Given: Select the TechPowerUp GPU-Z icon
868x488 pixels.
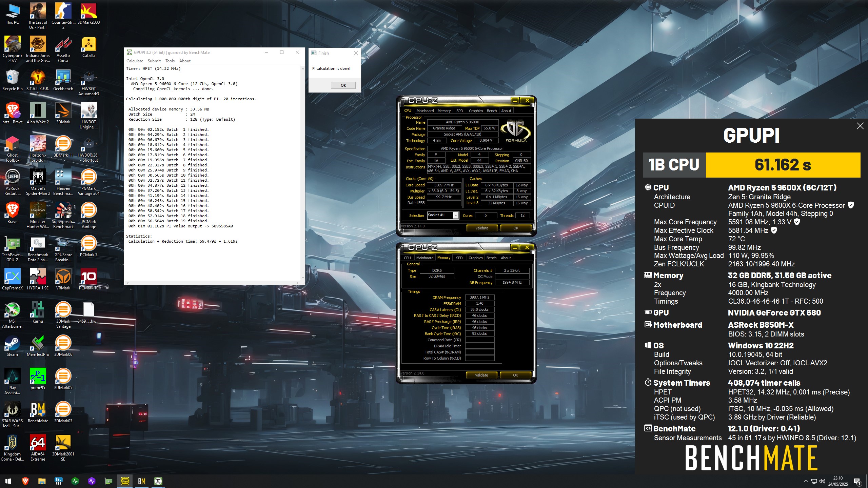Looking at the screenshot, I should (13, 249).
